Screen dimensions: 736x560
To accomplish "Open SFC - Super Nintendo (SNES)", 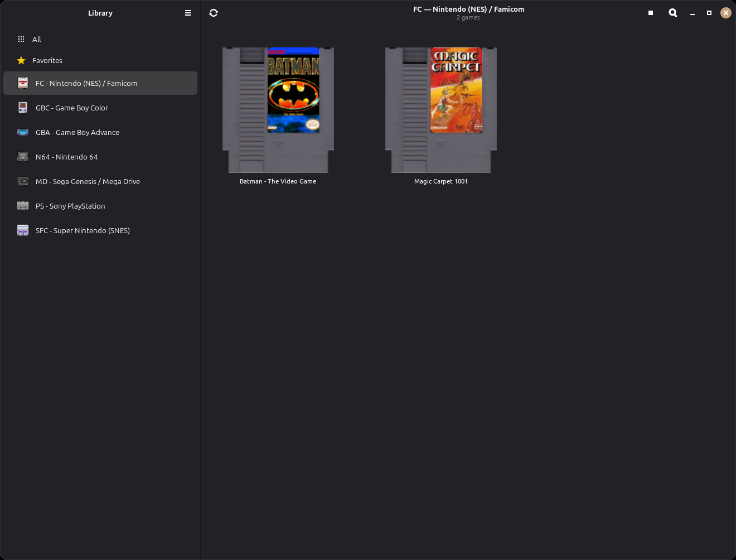I will click(100, 230).
